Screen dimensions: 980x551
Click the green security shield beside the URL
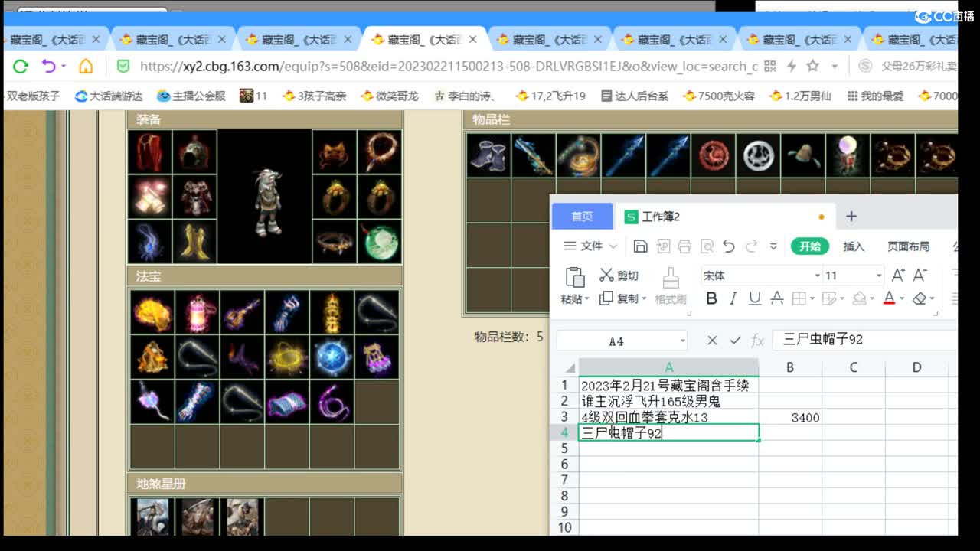tap(122, 67)
